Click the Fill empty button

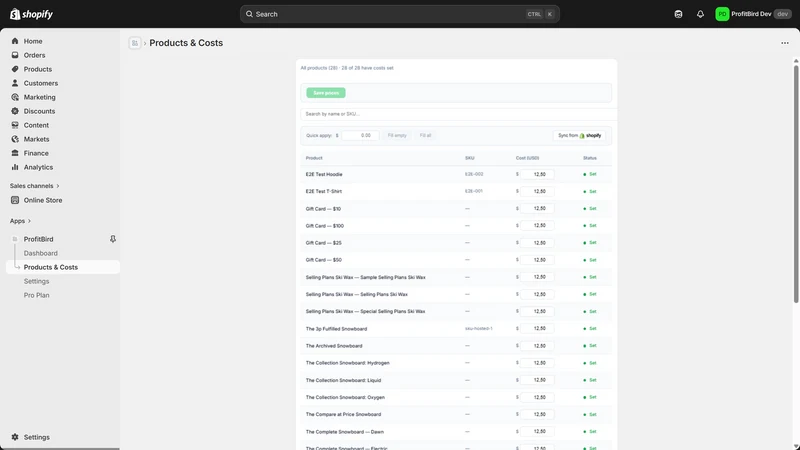397,135
